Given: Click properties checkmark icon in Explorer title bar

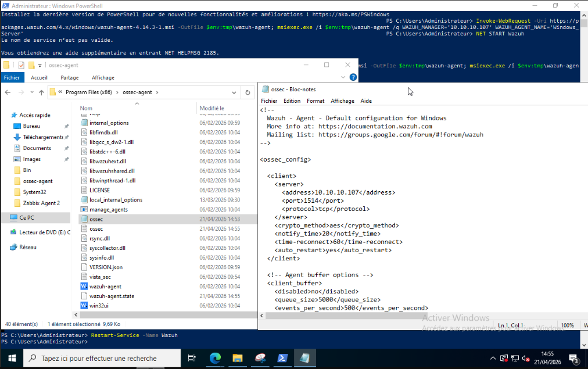Looking at the screenshot, I should pos(21,65).
